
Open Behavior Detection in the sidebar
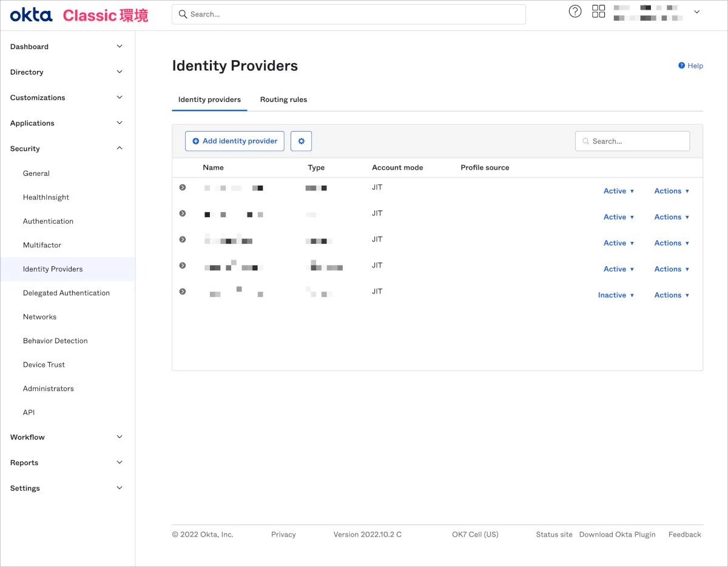tap(55, 341)
